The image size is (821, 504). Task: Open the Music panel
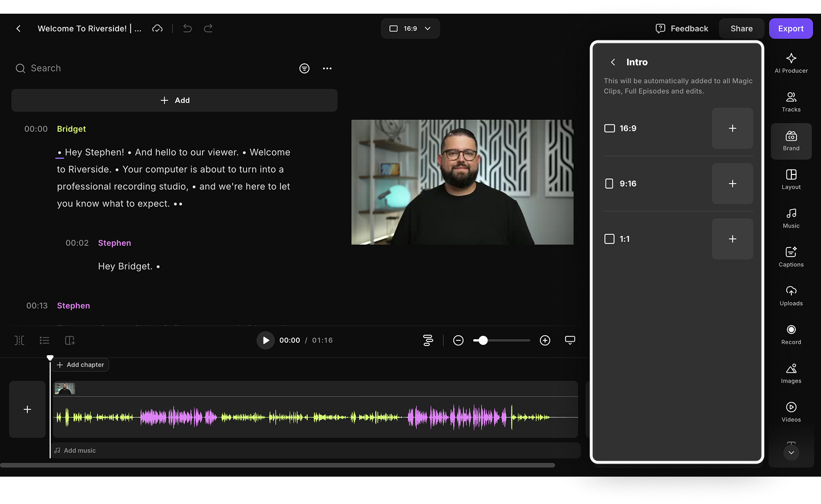pyautogui.click(x=791, y=218)
